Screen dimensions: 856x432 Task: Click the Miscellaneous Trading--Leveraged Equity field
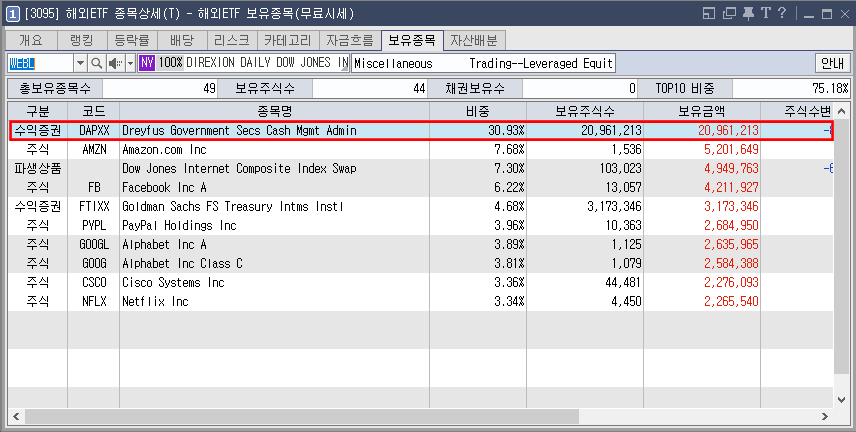[483, 63]
